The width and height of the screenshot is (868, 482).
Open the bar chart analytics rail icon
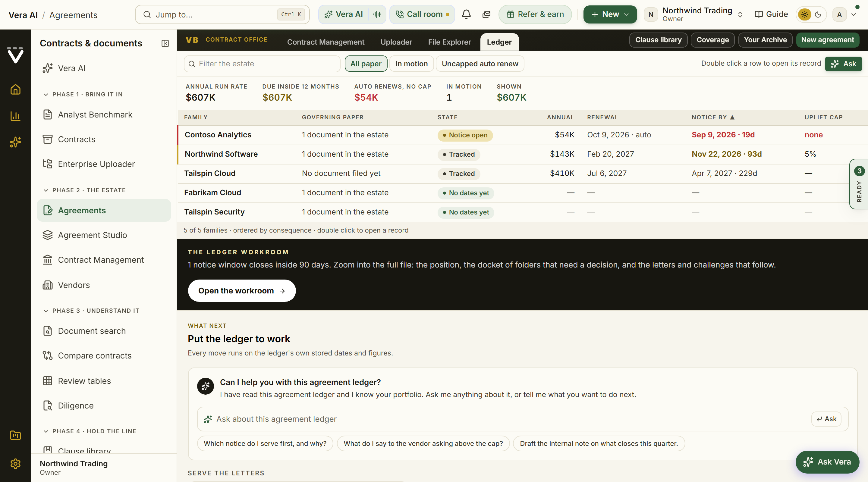[x=15, y=116]
